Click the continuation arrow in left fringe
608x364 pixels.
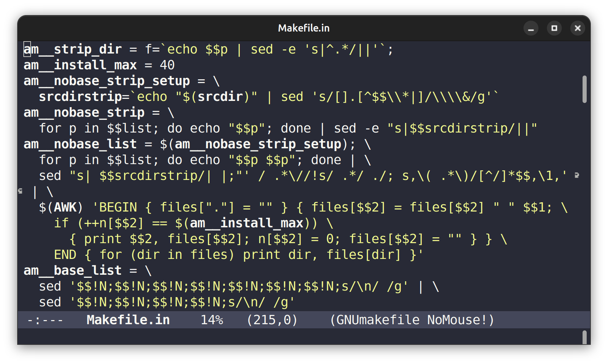click(x=21, y=191)
